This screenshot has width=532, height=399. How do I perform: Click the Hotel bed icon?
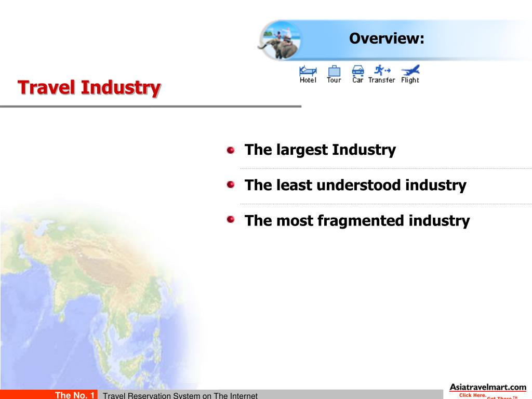(x=308, y=71)
